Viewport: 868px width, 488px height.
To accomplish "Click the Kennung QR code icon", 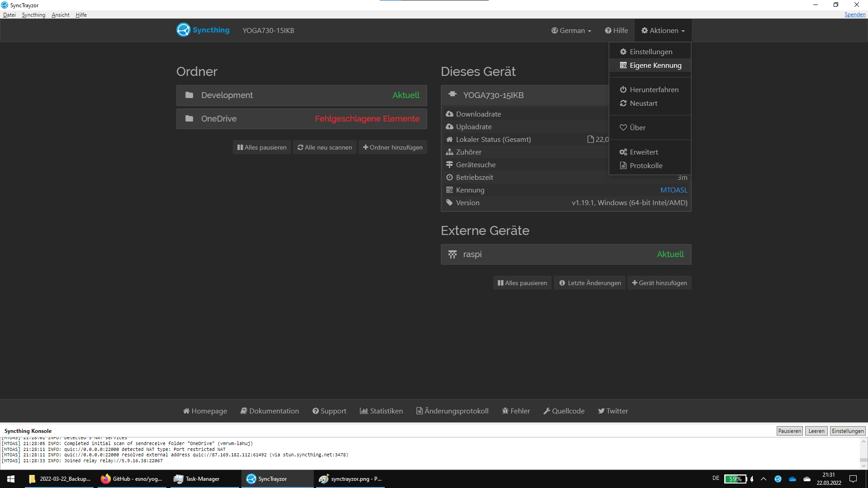I will tap(449, 190).
